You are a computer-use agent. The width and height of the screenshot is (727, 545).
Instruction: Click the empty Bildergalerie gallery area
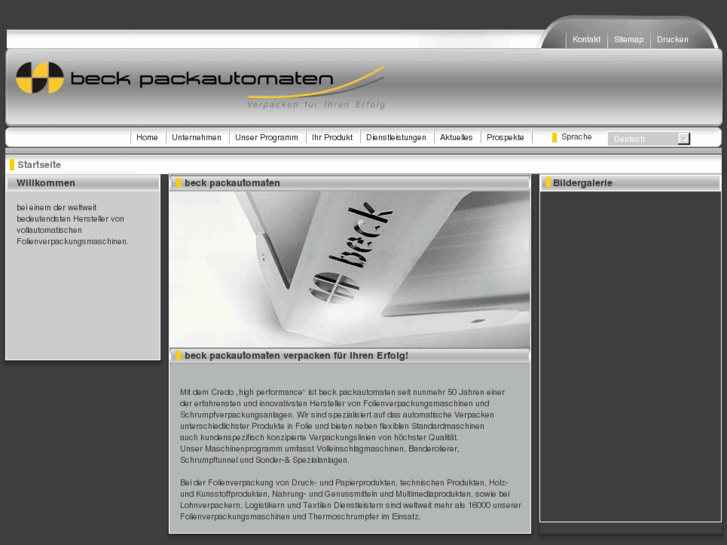[630, 356]
